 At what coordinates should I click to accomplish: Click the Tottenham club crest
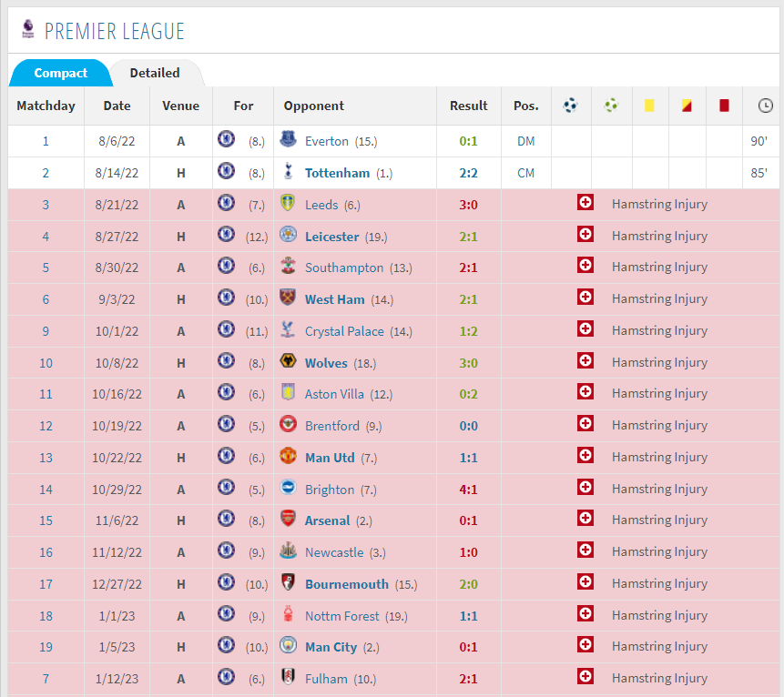(x=288, y=170)
